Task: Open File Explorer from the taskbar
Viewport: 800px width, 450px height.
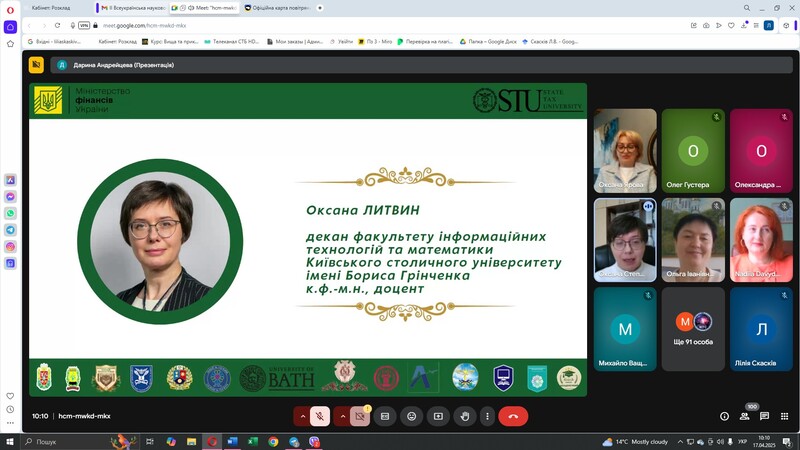Action: click(191, 441)
